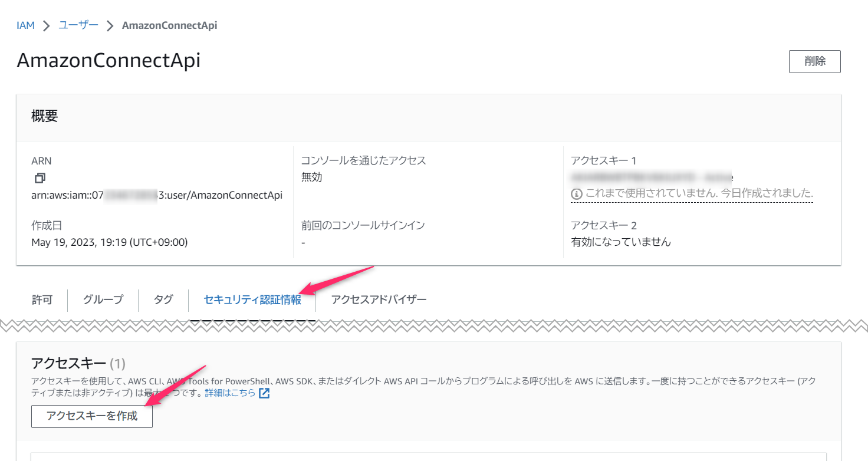Click the AmazonConnectApi breadcrumb text

point(169,25)
